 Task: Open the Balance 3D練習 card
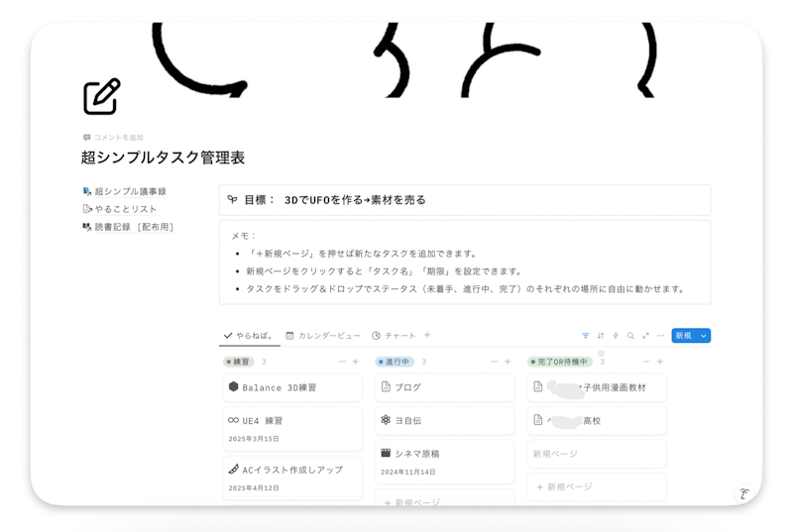click(292, 387)
